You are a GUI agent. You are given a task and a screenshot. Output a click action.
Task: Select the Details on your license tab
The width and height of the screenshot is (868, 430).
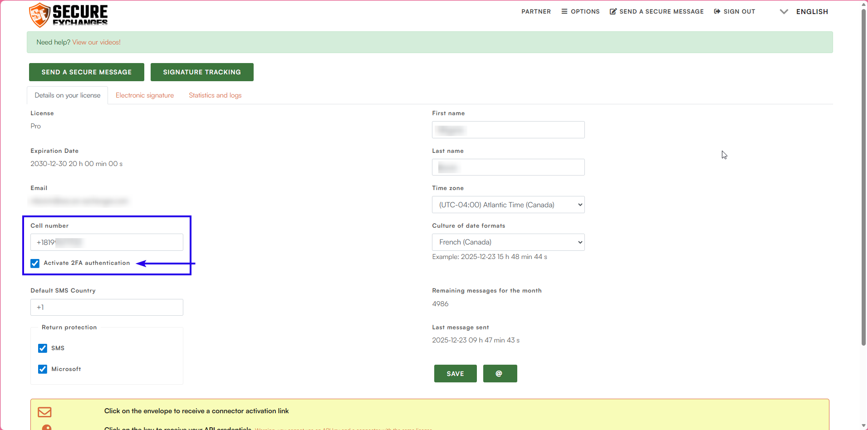point(68,95)
